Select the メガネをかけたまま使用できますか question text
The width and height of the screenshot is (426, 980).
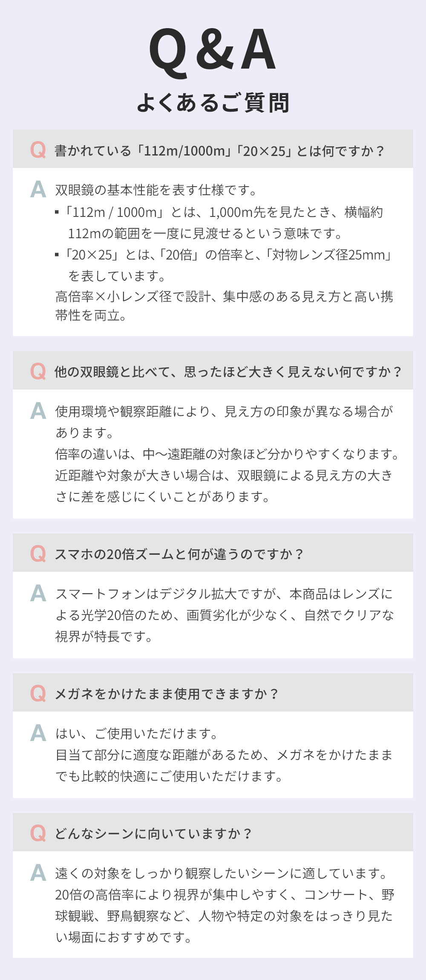[166, 694]
